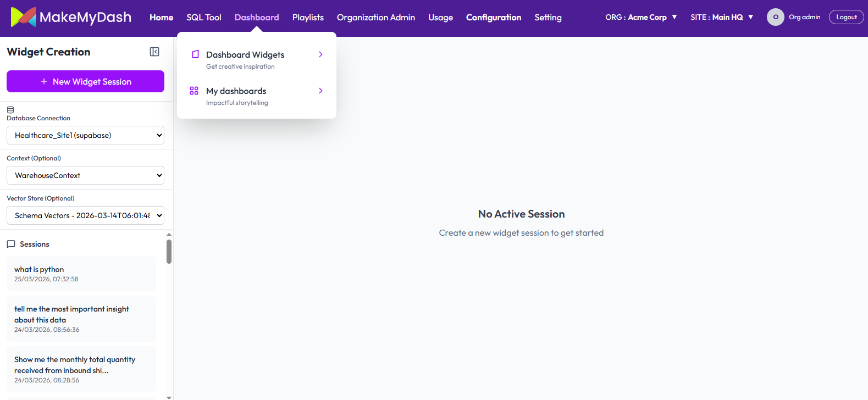Go to the Playlists menu item
The height and width of the screenshot is (400, 868).
(308, 18)
